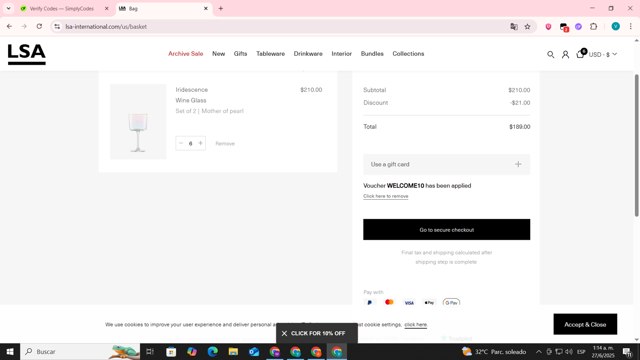Image resolution: width=640 pixels, height=360 pixels.
Task: Decrease wine glass quantity with minus
Action: pyautogui.click(x=181, y=143)
